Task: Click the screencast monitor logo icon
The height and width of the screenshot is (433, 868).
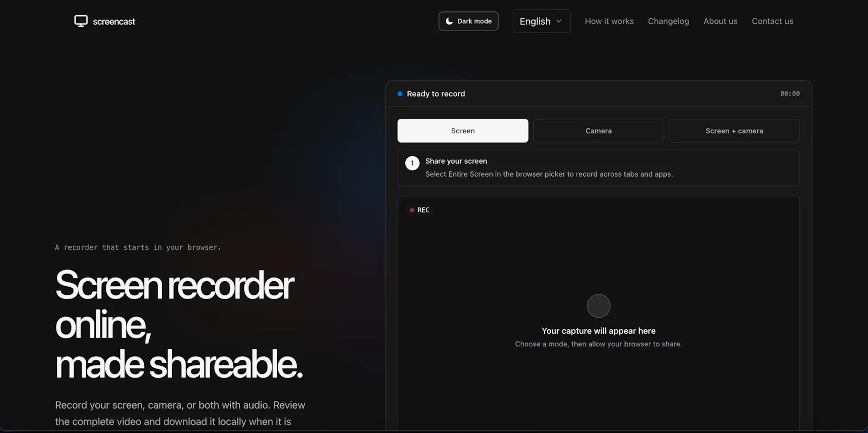Action: [81, 21]
